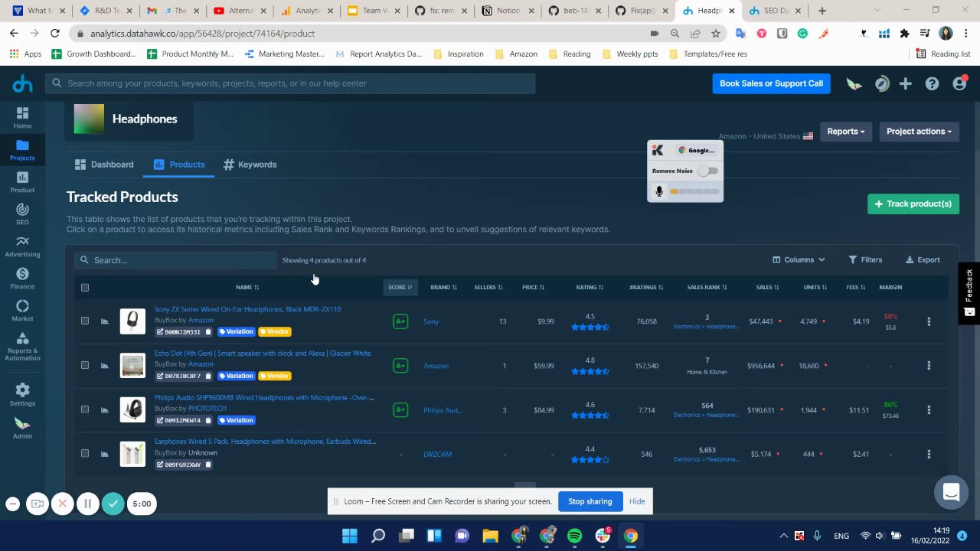Sort by the #RATINGS column
This screenshot has height=551, width=980.
(x=646, y=287)
